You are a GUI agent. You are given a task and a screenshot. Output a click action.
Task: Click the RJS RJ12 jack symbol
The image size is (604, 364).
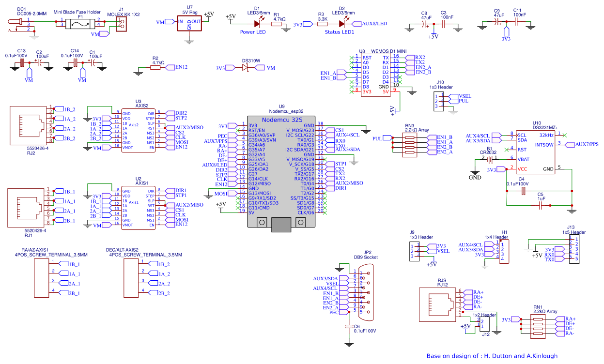(x=439, y=304)
